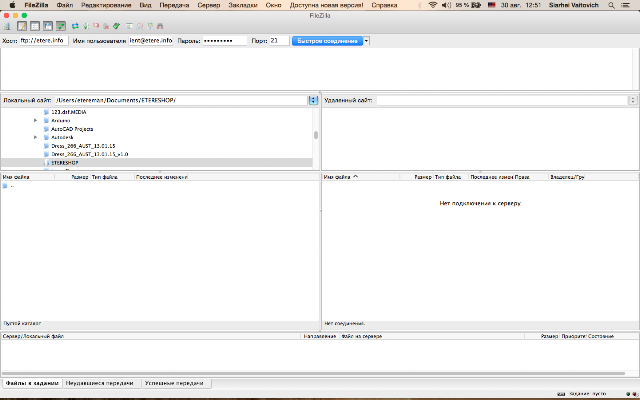Screen dimensions: 640x400
Task: Open the quickconnect history dropdown arrow
Action: [x=366, y=41]
